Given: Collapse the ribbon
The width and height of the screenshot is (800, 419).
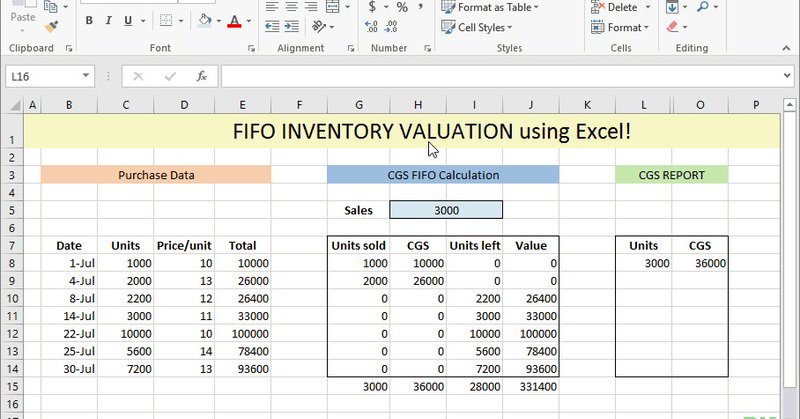Looking at the screenshot, I should [x=786, y=48].
